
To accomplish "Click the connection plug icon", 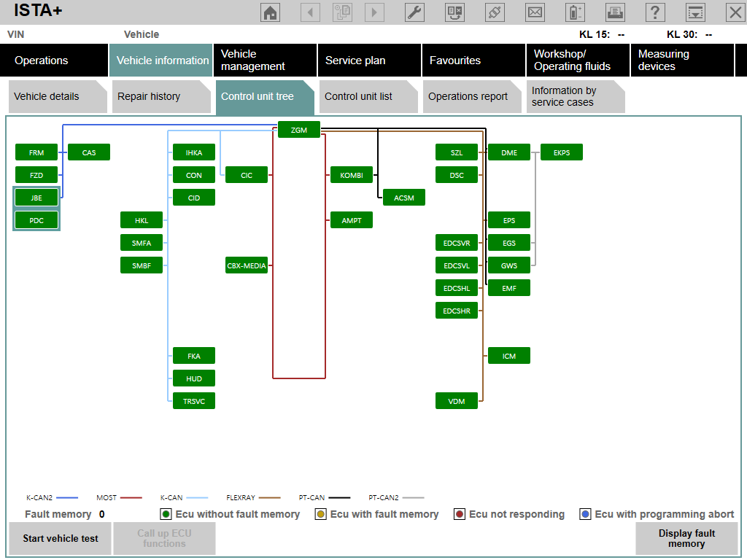I will click(495, 12).
